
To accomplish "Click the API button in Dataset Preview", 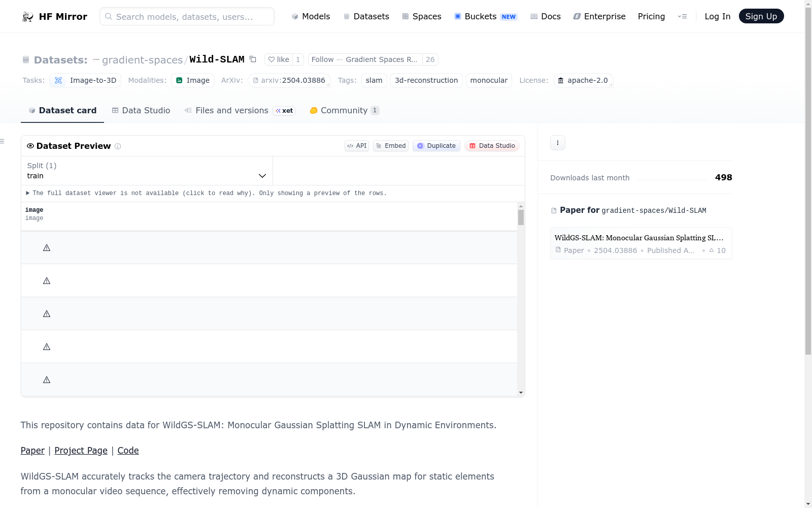I will pyautogui.click(x=357, y=146).
